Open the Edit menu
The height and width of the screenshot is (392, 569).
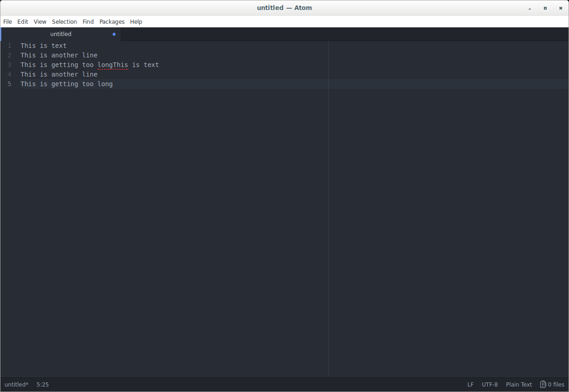pyautogui.click(x=23, y=21)
